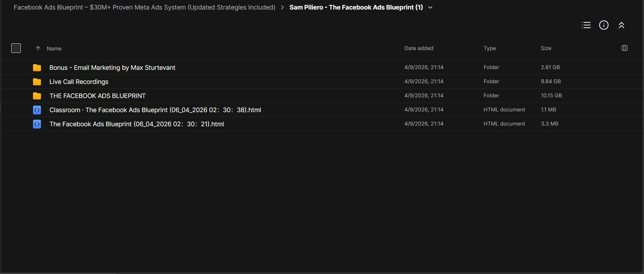Image resolution: width=644 pixels, height=274 pixels.
Task: Sort by the Type column header
Action: [490, 48]
